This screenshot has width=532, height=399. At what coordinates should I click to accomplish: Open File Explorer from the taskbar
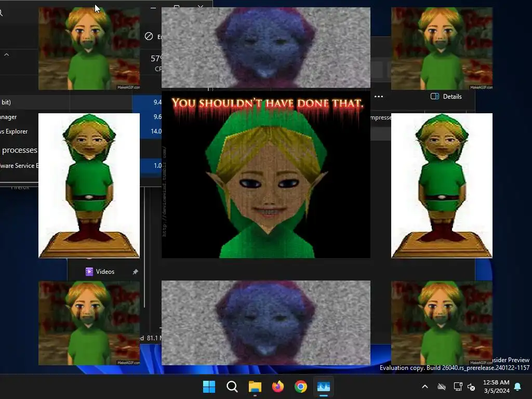click(x=255, y=387)
